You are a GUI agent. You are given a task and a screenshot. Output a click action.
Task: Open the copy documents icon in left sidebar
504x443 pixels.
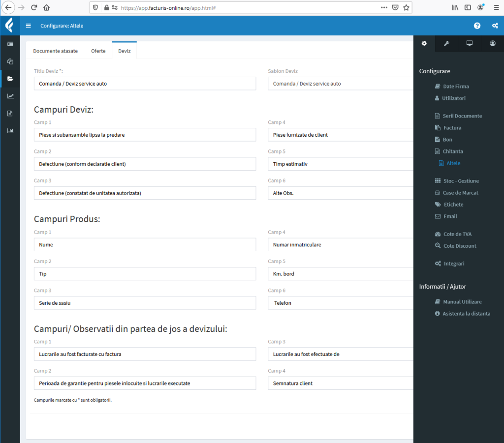pyautogui.click(x=10, y=61)
